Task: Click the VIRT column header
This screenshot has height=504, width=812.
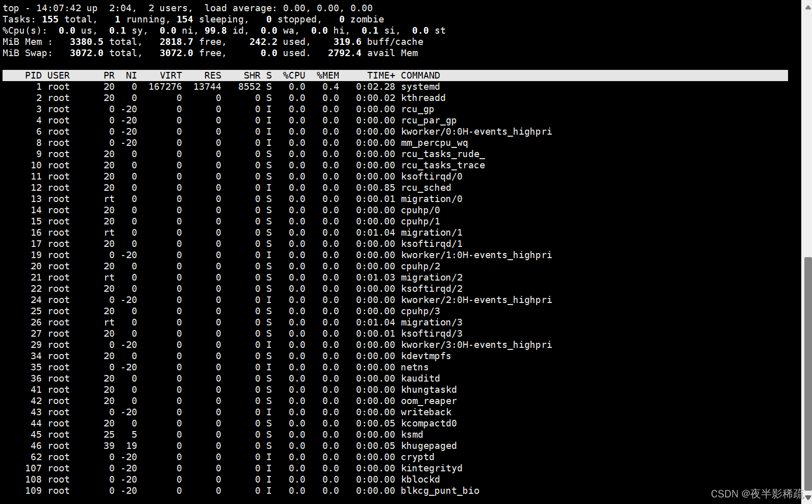Action: click(171, 75)
